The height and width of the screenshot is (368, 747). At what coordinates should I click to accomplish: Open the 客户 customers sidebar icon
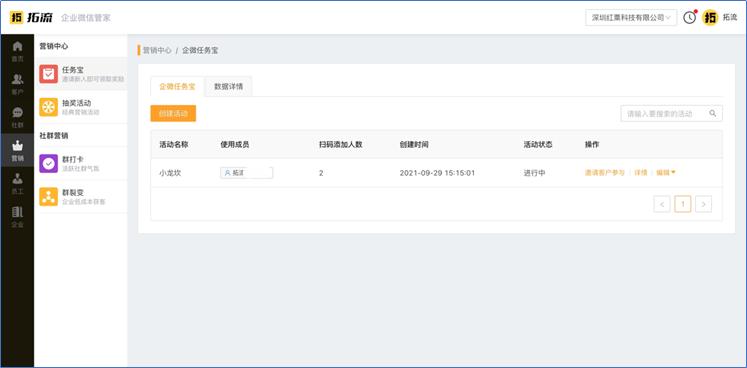coord(17,84)
